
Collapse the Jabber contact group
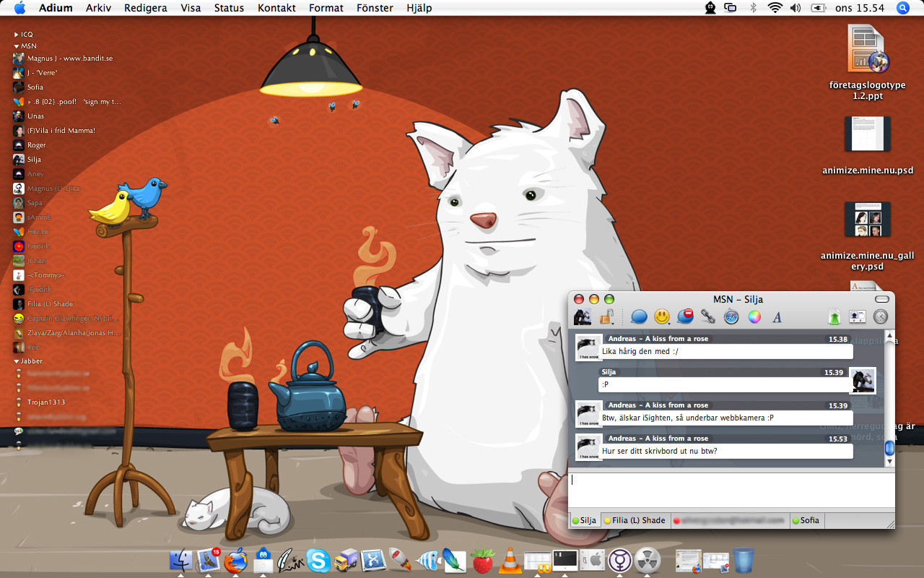(17, 361)
